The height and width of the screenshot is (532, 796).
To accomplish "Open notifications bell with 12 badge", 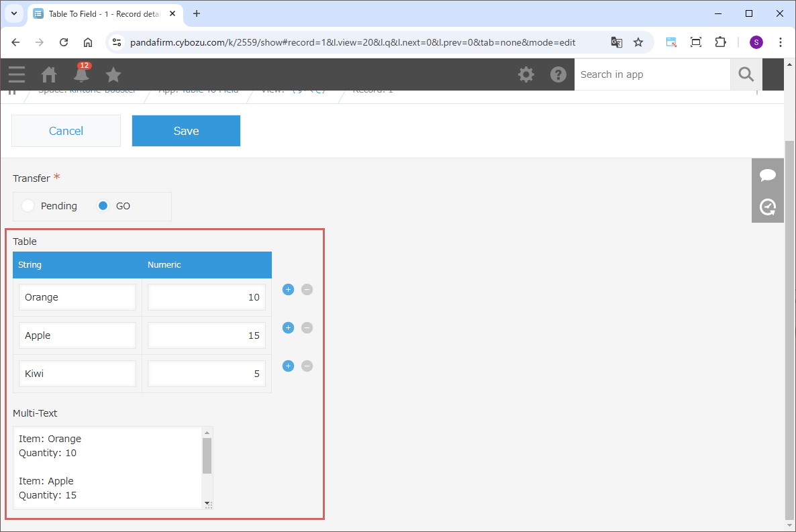I will pyautogui.click(x=81, y=74).
